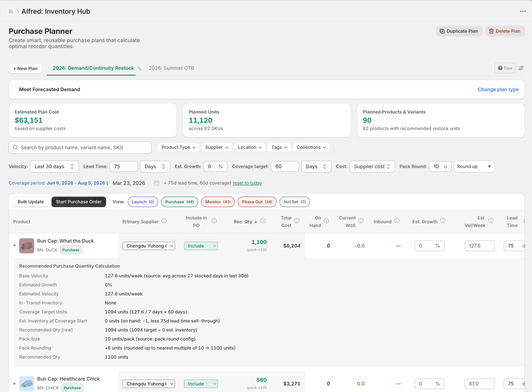532x392 pixels.
Task: Click the Inbound column info icon
Action: point(397,221)
